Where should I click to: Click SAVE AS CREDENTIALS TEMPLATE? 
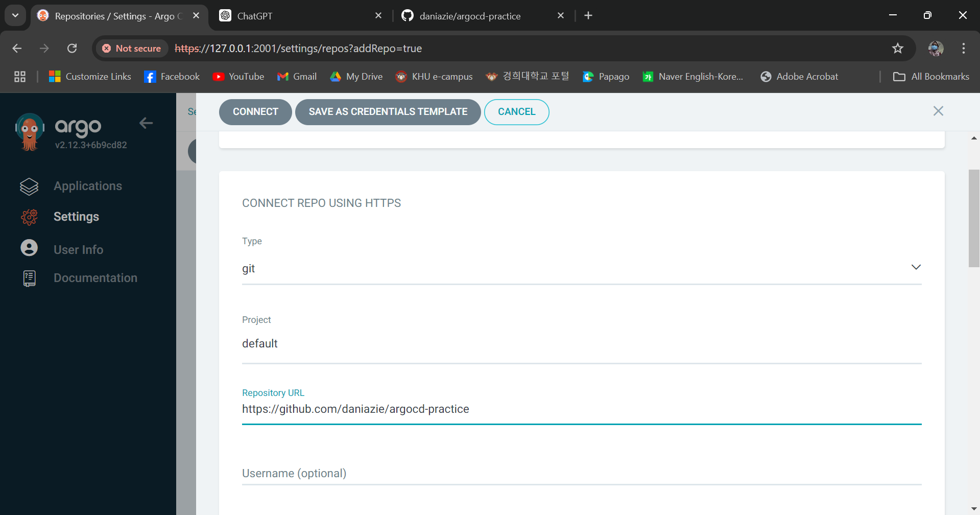tap(388, 112)
